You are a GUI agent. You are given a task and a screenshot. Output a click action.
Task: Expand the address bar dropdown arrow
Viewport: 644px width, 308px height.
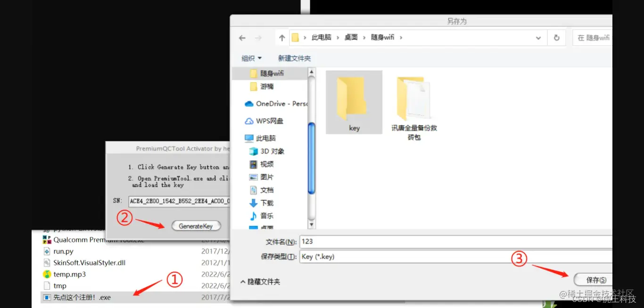[x=538, y=37]
